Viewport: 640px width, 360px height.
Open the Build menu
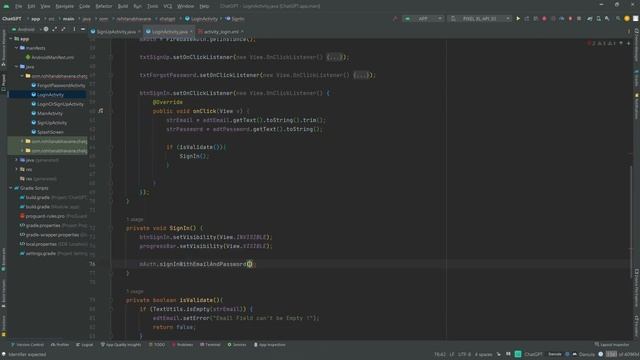tap(123, 6)
